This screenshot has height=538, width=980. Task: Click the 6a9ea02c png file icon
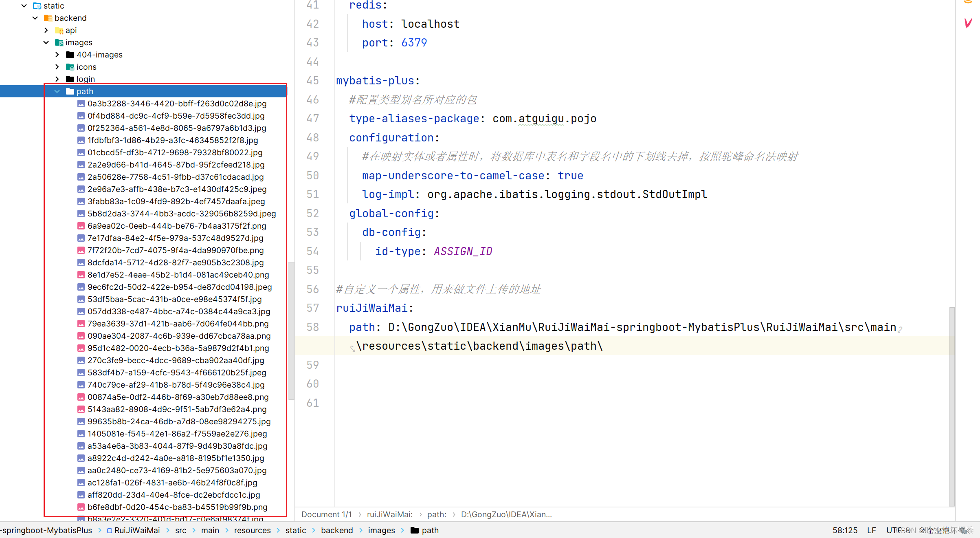click(81, 226)
